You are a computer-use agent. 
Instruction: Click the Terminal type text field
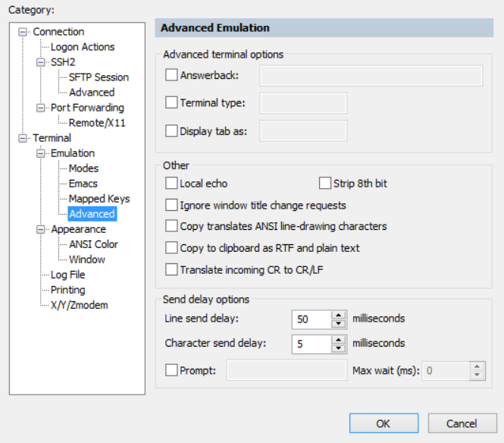coord(303,103)
